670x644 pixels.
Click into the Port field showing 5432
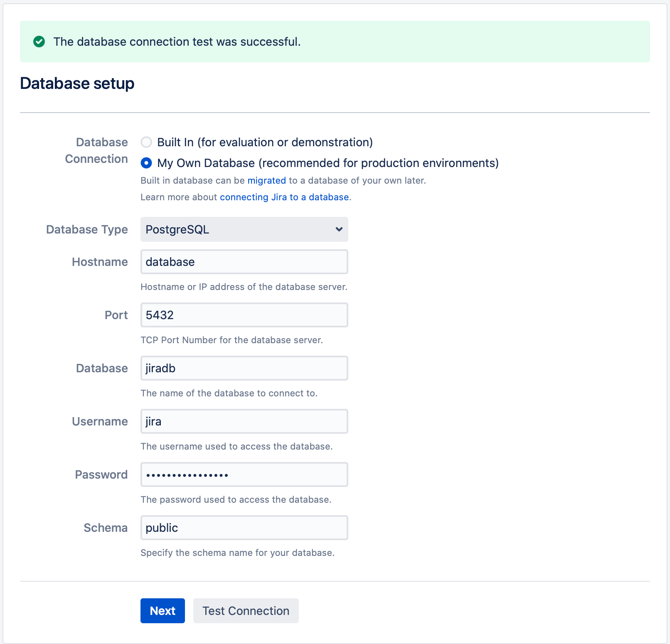point(244,315)
